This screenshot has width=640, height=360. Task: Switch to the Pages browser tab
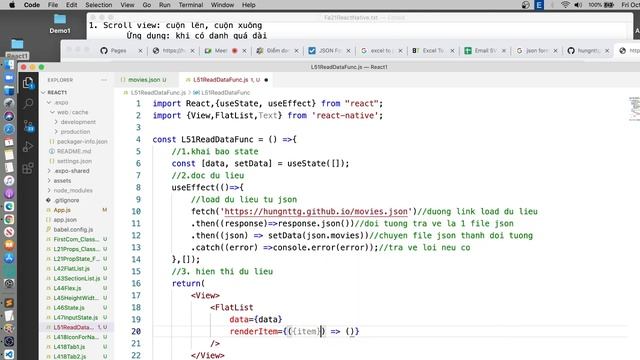tap(118, 51)
